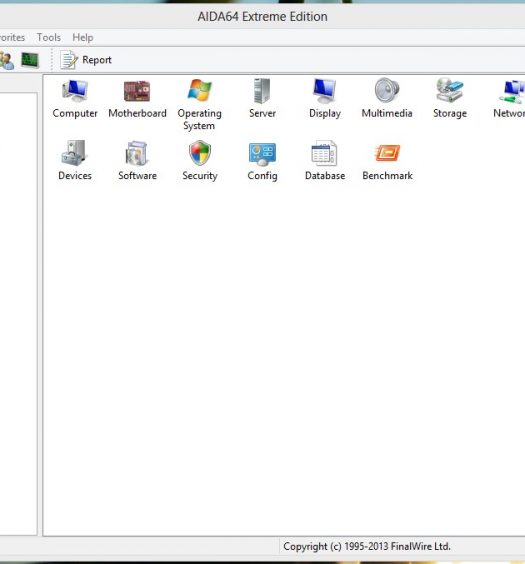This screenshot has width=525, height=564.
Task: Click the Report toolbar button
Action: [86, 60]
